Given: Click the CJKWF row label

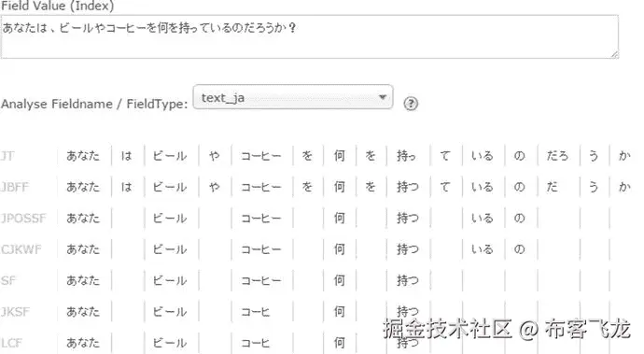Looking at the screenshot, I should coord(21,249).
